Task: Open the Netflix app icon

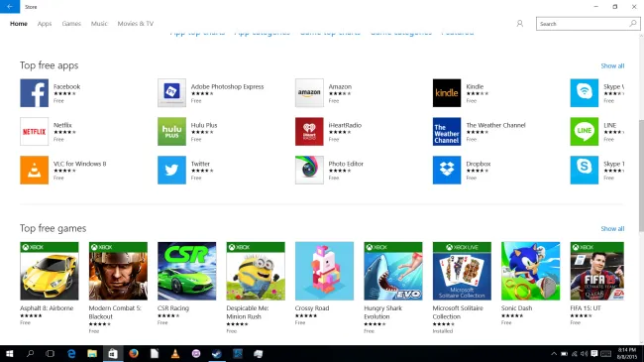Action: pyautogui.click(x=34, y=132)
